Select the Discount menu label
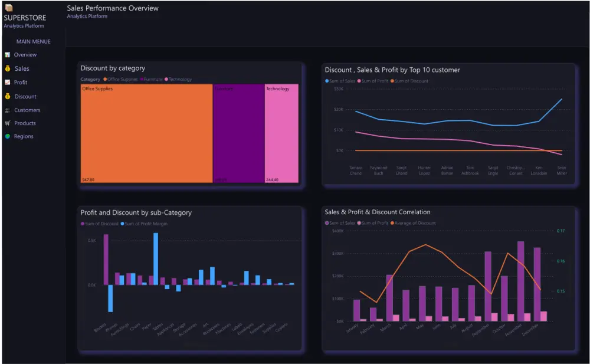This screenshot has width=590, height=364. click(25, 96)
